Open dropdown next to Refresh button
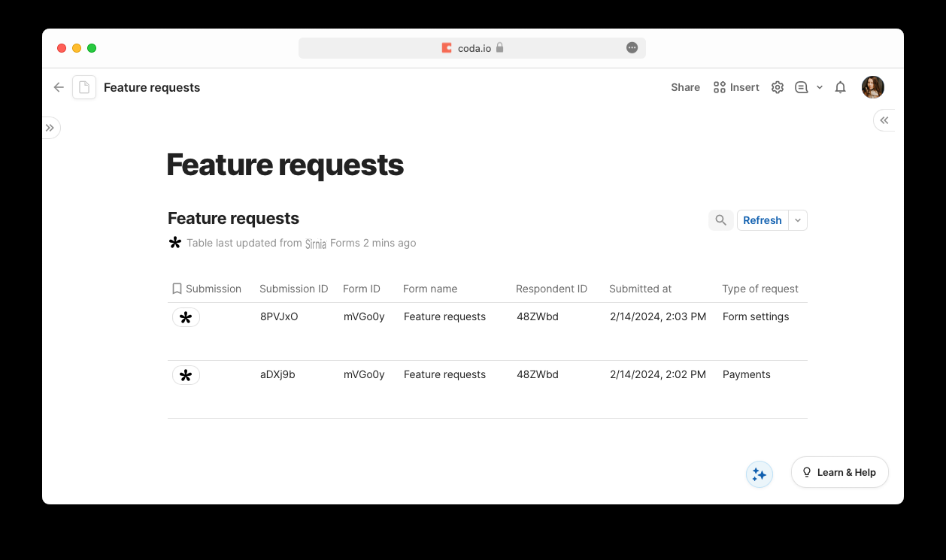 [x=798, y=220]
